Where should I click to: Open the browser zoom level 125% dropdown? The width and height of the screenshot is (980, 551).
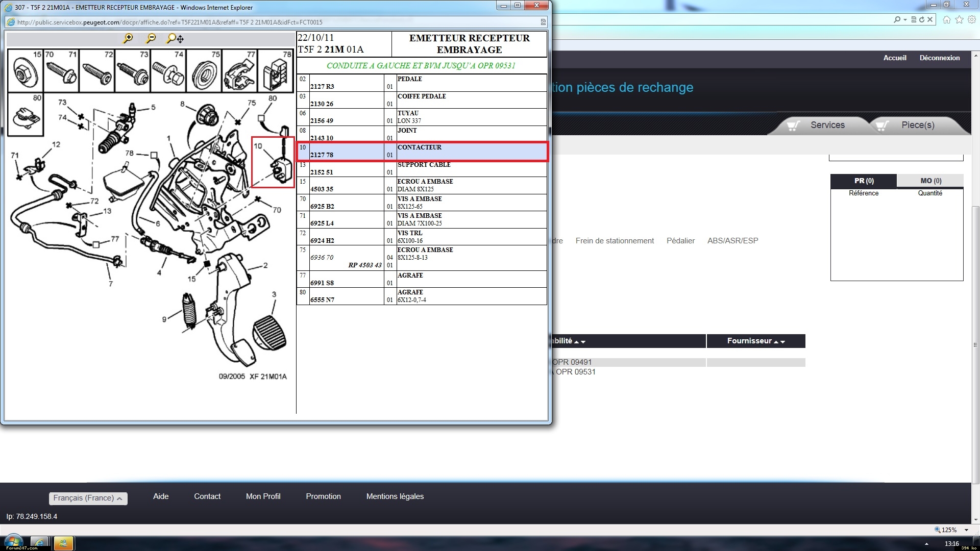point(966,530)
